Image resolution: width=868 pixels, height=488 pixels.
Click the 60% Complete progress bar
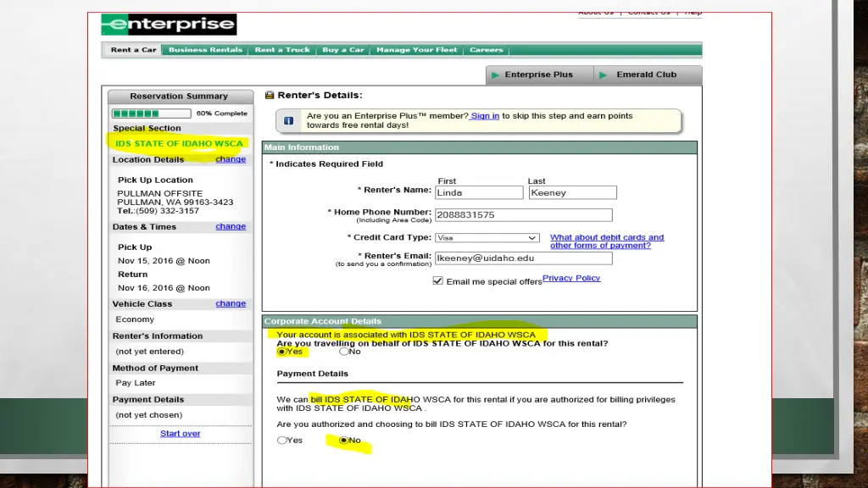point(136,114)
